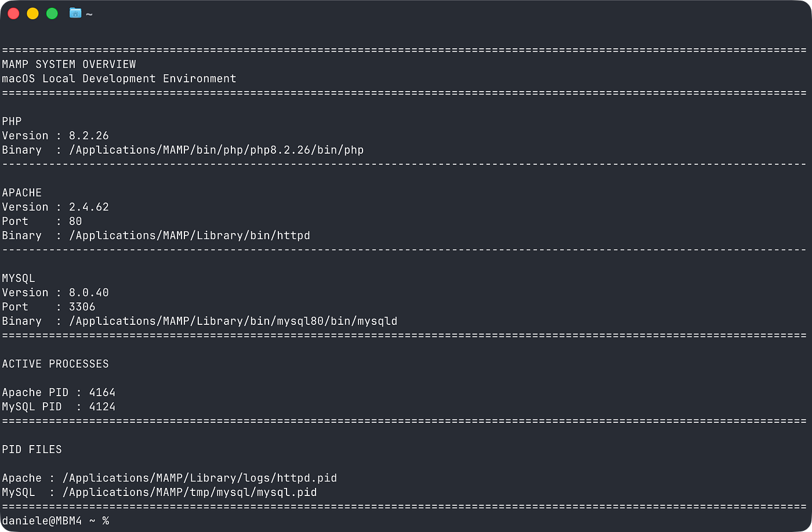The width and height of the screenshot is (812, 532).
Task: Click the MAMP SYSTEM OVERVIEW heading text
Action: point(69,64)
